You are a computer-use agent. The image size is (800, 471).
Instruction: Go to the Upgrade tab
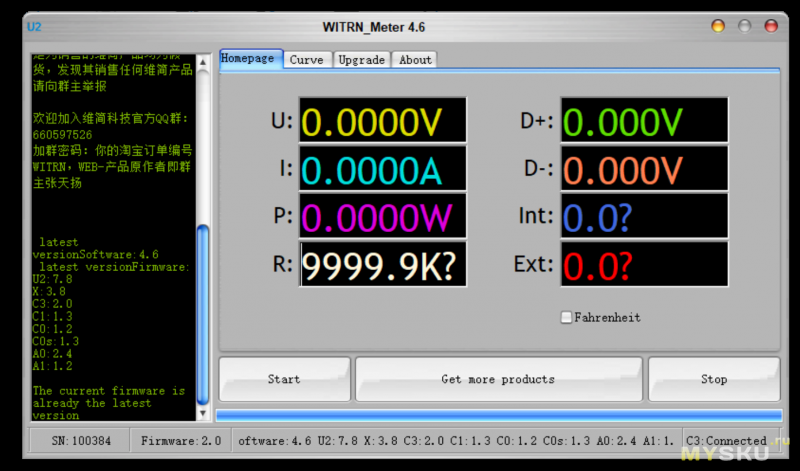[x=361, y=60]
